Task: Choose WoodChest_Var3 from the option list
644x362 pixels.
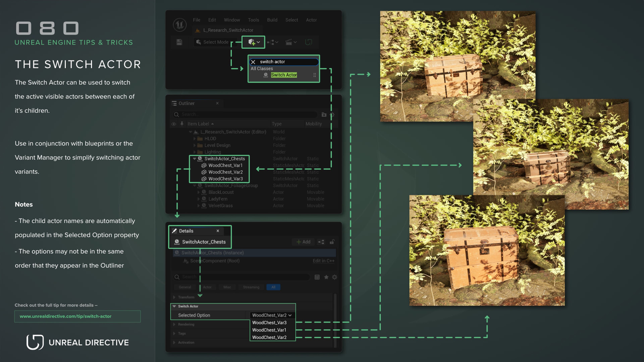Action: tap(269, 322)
